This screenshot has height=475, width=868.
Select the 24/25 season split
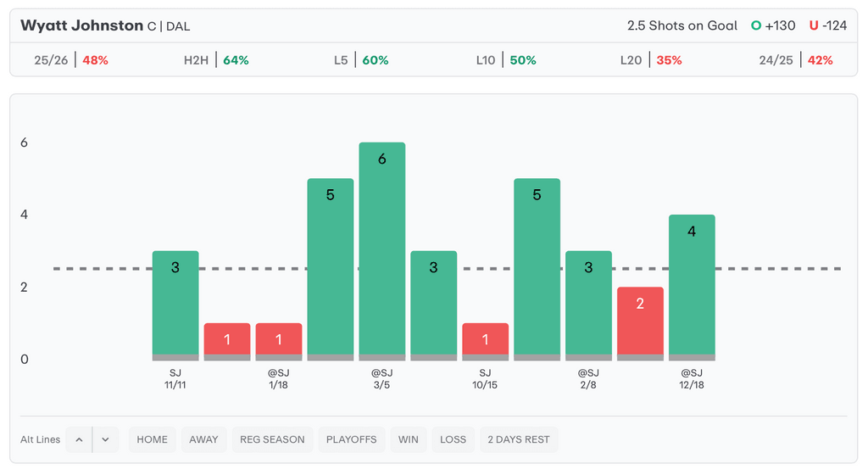pos(796,60)
